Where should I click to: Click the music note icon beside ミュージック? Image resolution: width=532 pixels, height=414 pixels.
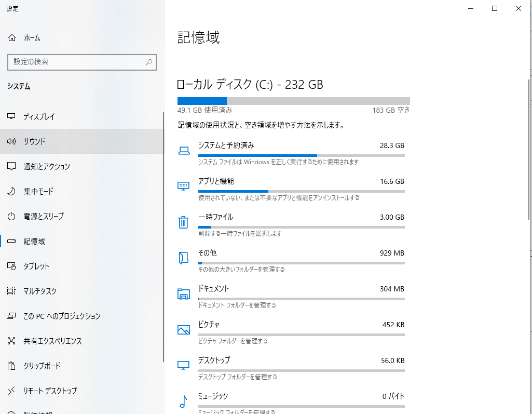183,400
